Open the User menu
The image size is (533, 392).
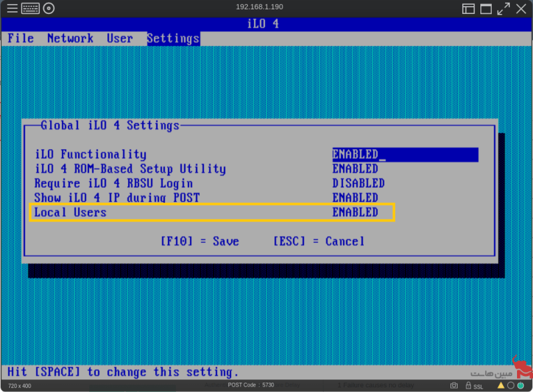[120, 39]
